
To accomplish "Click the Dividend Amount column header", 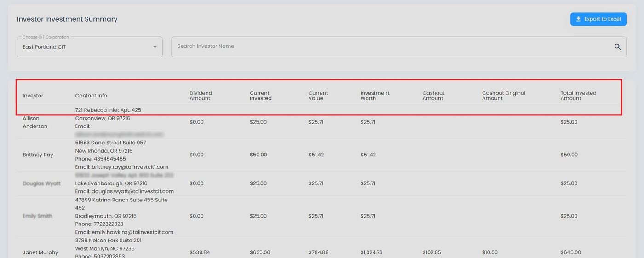I will pyautogui.click(x=201, y=96).
